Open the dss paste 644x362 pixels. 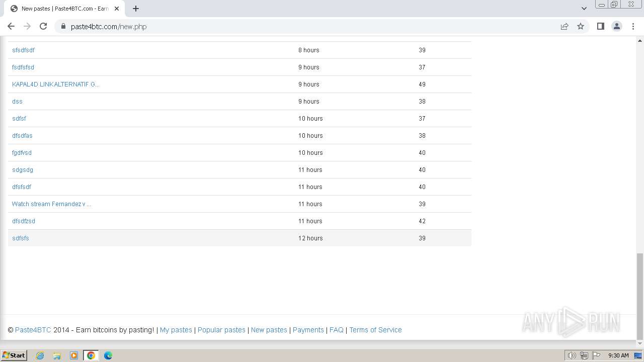tap(17, 102)
